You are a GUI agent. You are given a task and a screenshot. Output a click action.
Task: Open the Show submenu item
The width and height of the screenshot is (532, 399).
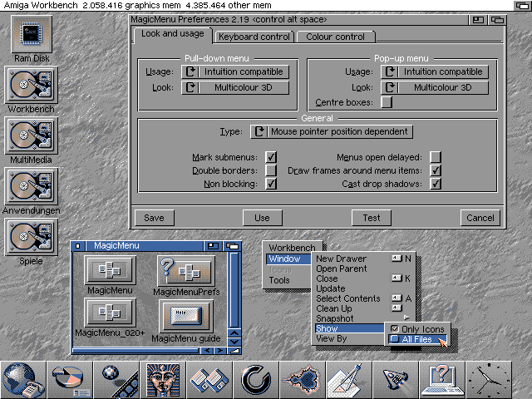(349, 328)
